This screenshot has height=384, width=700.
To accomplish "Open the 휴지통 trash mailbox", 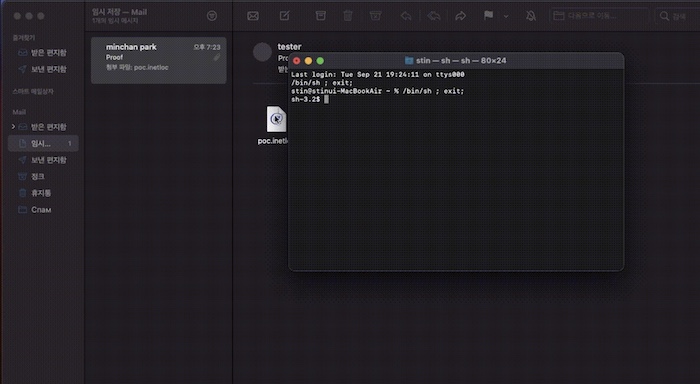I will (43, 193).
